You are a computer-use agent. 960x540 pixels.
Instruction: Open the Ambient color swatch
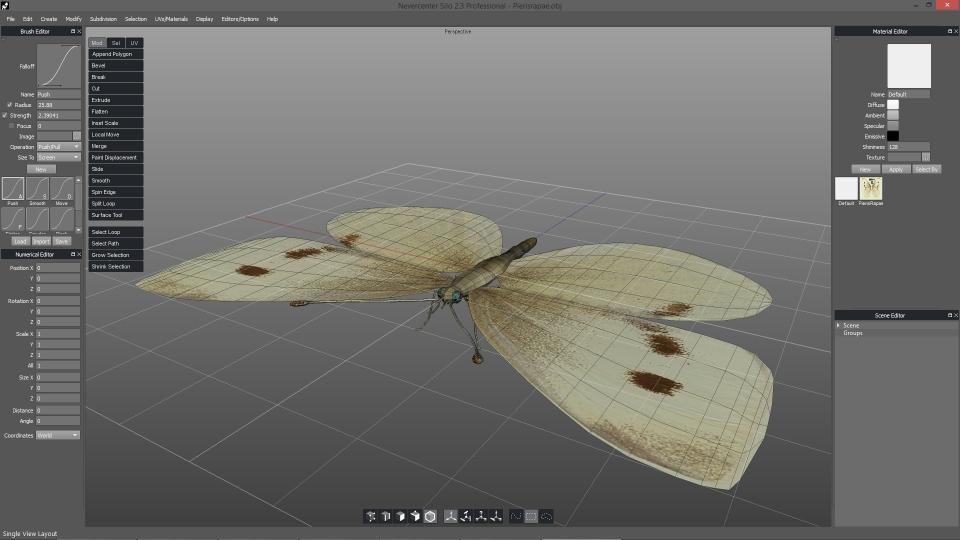[x=893, y=115]
